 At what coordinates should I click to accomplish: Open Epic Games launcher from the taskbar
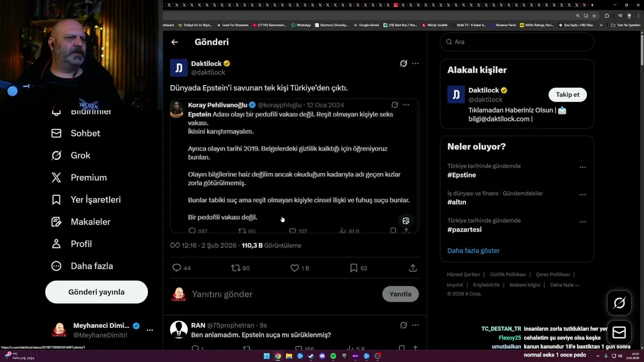click(344, 356)
